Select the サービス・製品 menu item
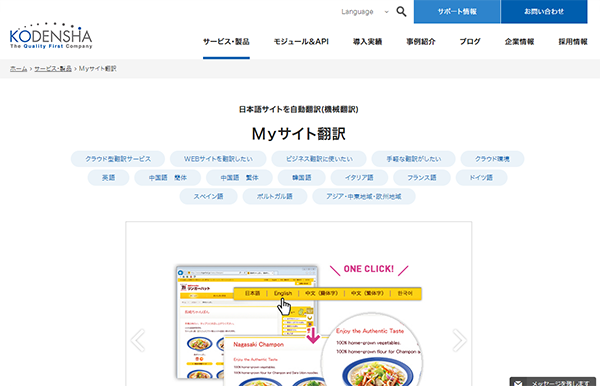The height and width of the screenshot is (386, 600). click(x=226, y=42)
